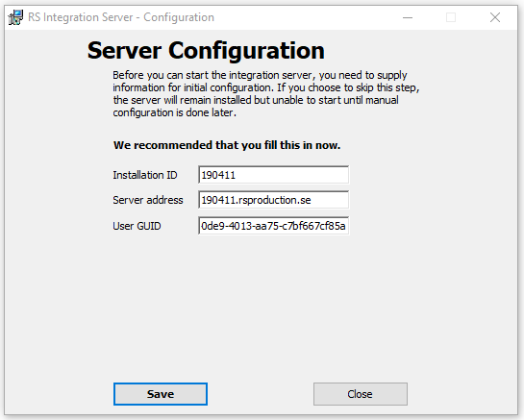Click the "User GUID" label text
Screen dimensions: 524x420
tap(137, 226)
